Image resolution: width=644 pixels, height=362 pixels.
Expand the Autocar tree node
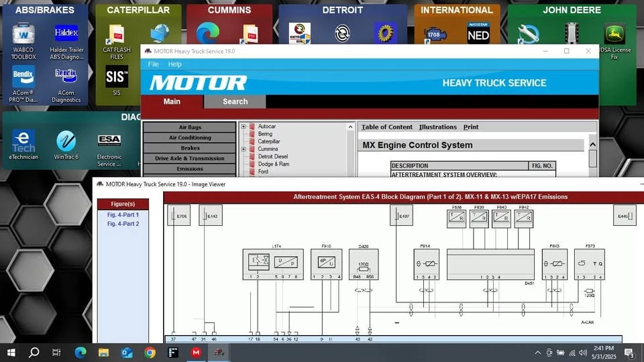click(x=244, y=127)
